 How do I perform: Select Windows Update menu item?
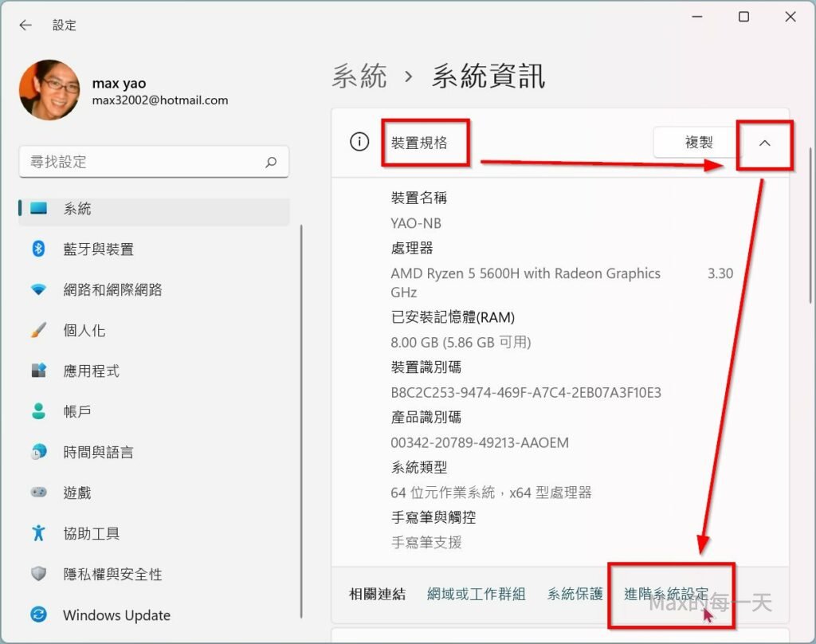pyautogui.click(x=116, y=615)
